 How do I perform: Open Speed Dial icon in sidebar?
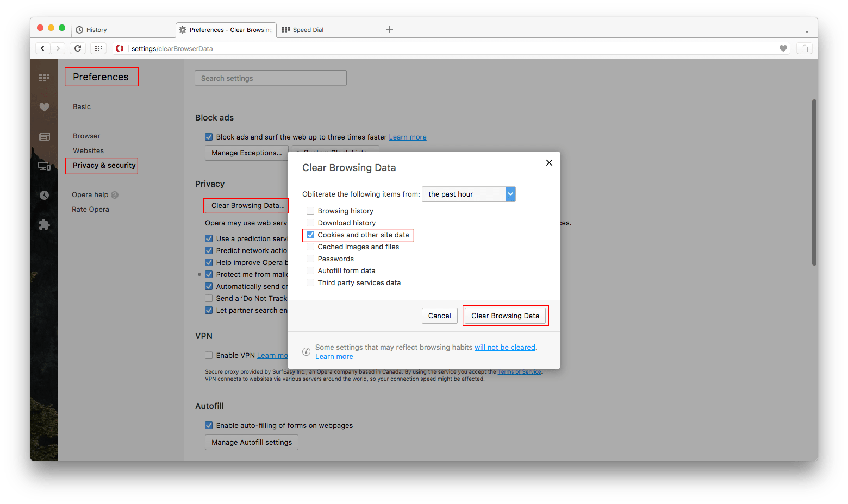pyautogui.click(x=44, y=78)
